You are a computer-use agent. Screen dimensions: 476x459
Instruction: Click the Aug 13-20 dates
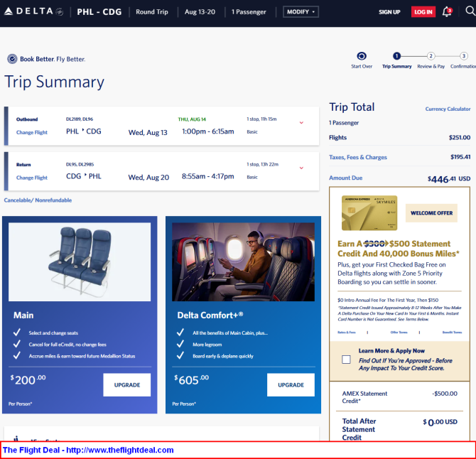tap(200, 12)
